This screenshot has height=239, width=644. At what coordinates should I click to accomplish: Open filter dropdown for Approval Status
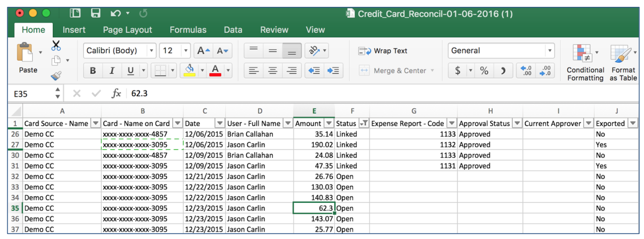coord(517,123)
